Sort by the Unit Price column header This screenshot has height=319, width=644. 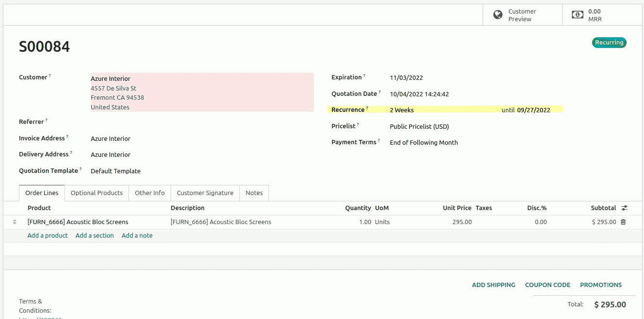tap(457, 208)
